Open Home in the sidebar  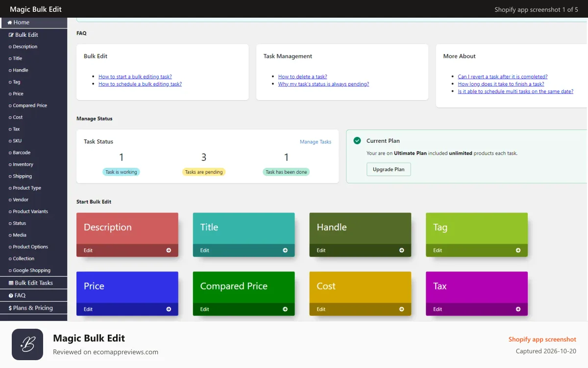coord(34,23)
